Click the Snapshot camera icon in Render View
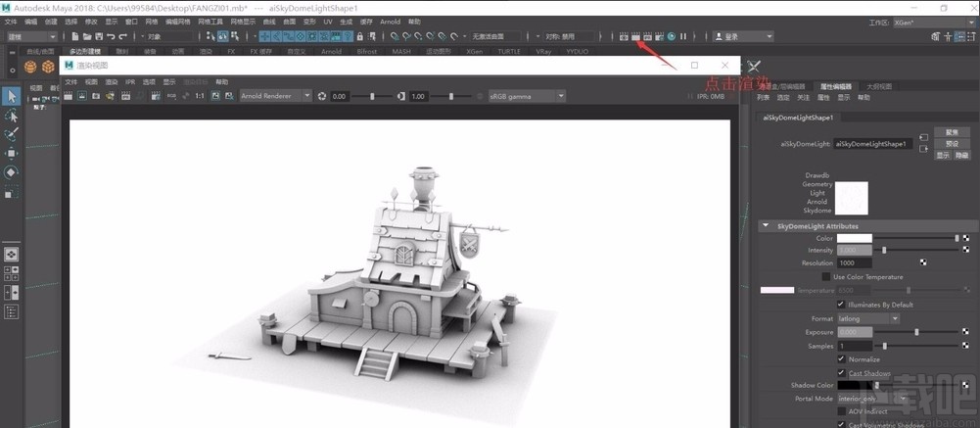Viewport: 980px width, 428px height. click(96, 96)
